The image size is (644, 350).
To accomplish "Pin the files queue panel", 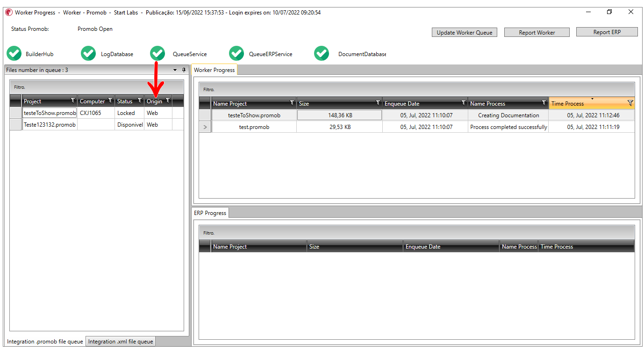I will point(184,70).
